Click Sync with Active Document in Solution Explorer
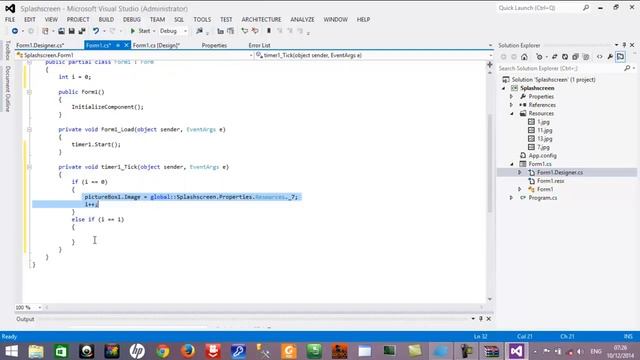The image size is (640, 360). click(x=555, y=57)
